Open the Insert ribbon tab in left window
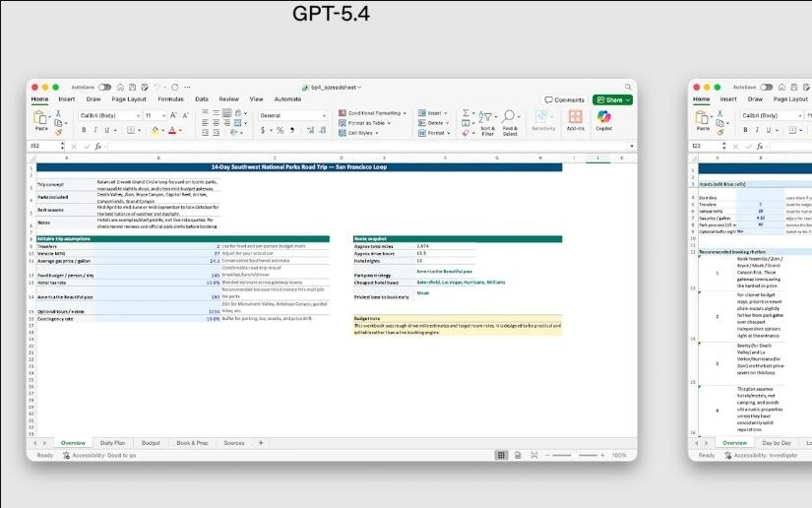The width and height of the screenshot is (812, 508). (x=66, y=98)
